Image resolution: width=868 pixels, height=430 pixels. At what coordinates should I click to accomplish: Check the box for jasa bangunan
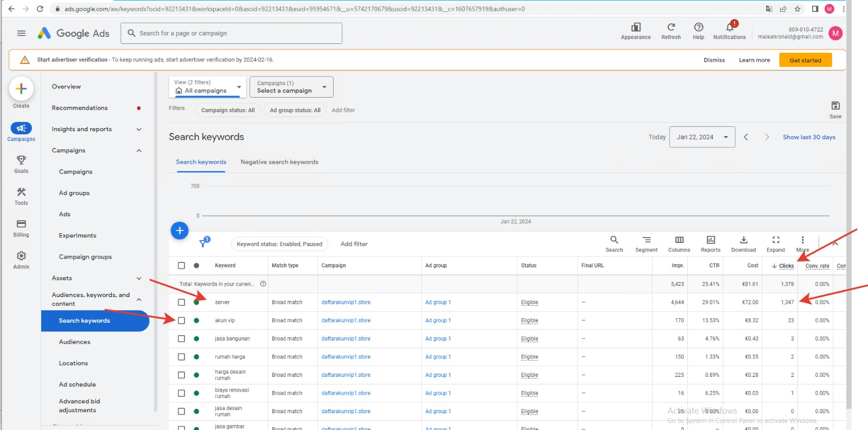click(181, 339)
